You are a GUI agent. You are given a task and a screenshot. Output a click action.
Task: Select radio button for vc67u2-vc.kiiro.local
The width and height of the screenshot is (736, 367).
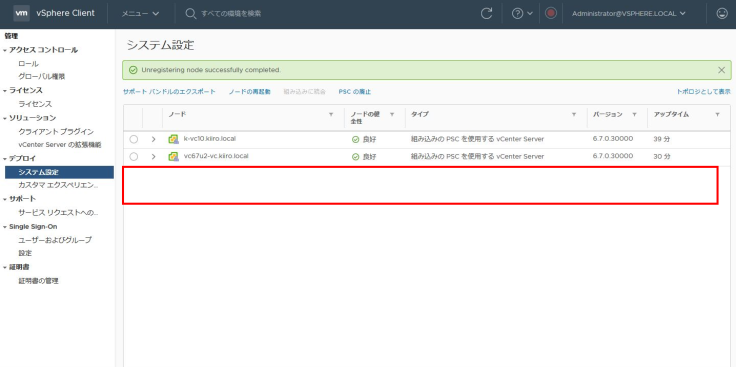pyautogui.click(x=134, y=157)
